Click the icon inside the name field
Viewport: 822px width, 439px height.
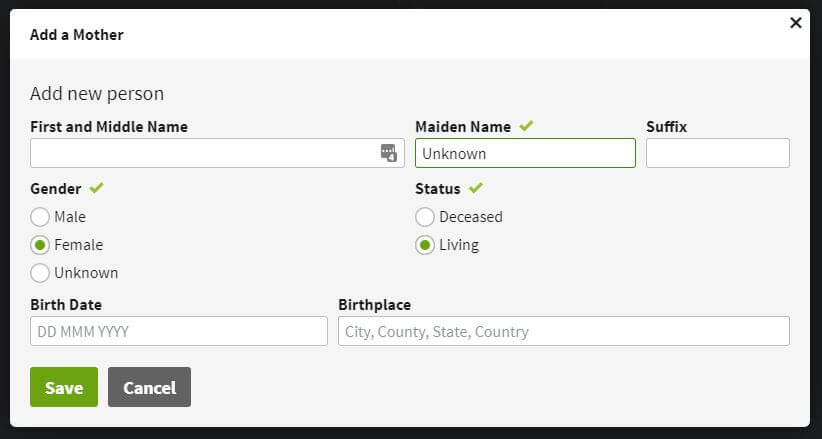click(x=389, y=153)
